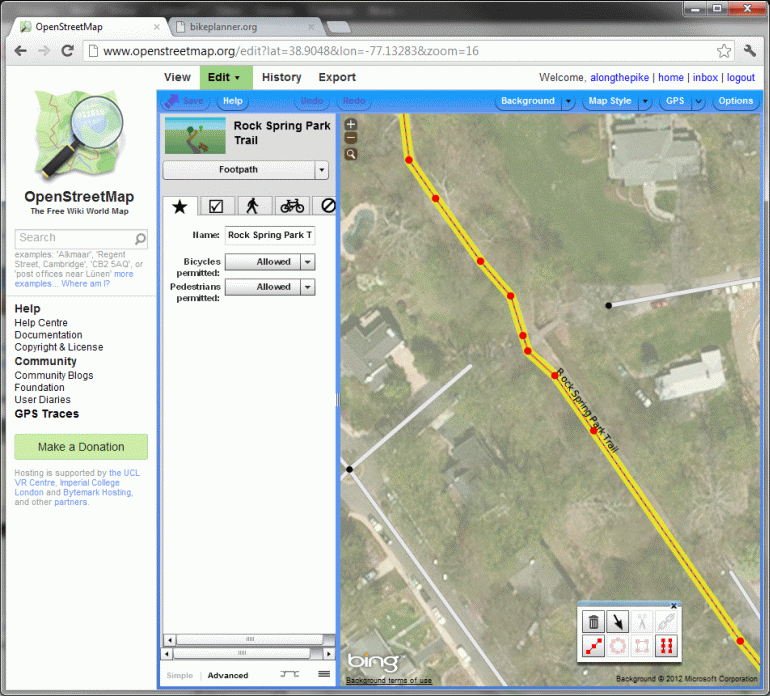Click the editor Help button

(233, 101)
